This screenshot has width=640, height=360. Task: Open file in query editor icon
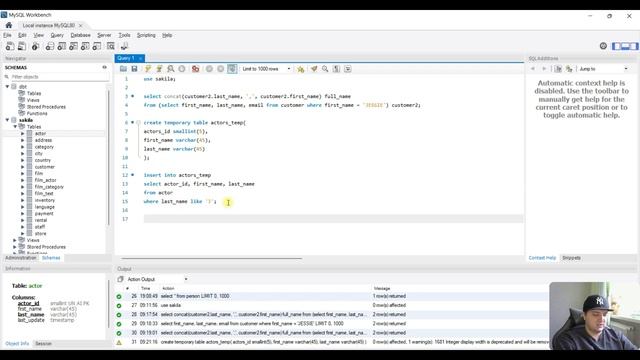123,69
